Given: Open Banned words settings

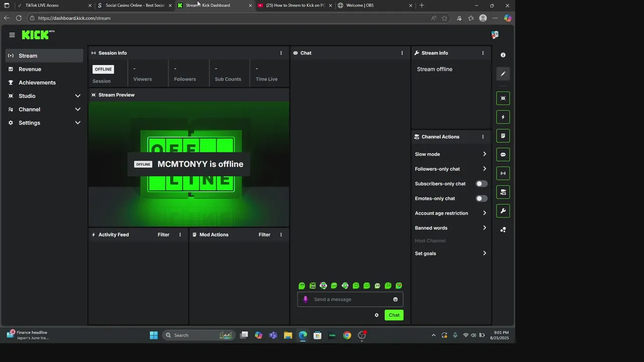Looking at the screenshot, I should [x=451, y=228].
